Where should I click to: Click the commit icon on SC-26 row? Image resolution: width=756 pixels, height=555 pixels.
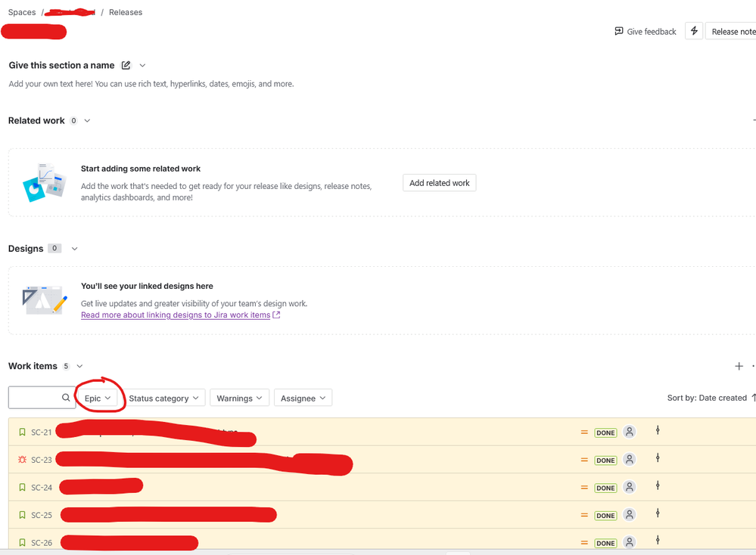point(658,540)
